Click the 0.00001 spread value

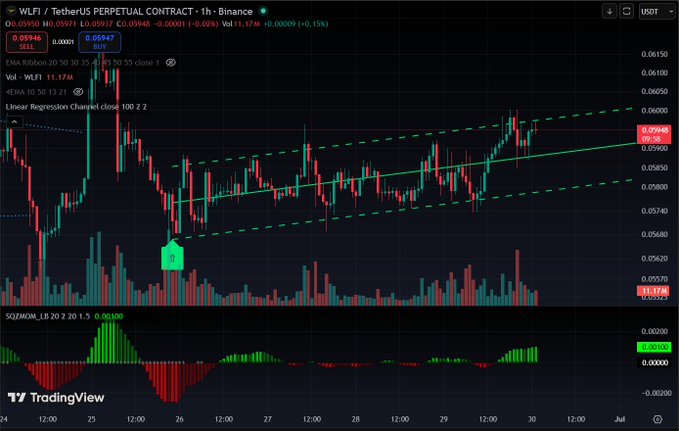[x=63, y=42]
